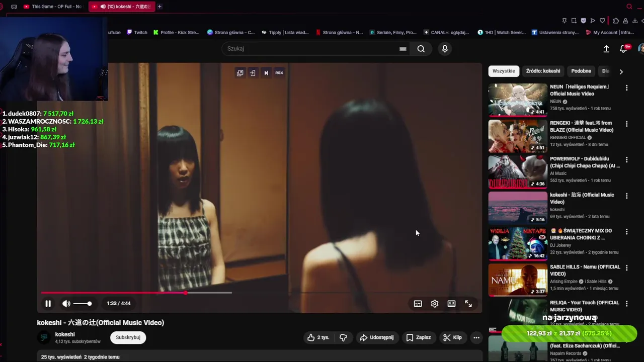Click the Klip scissors button

click(x=452, y=337)
